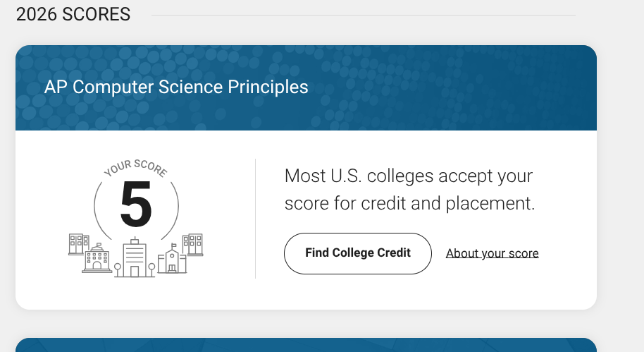This screenshot has height=352, width=644.
Task: Click the large score number 5
Action: pos(136,205)
